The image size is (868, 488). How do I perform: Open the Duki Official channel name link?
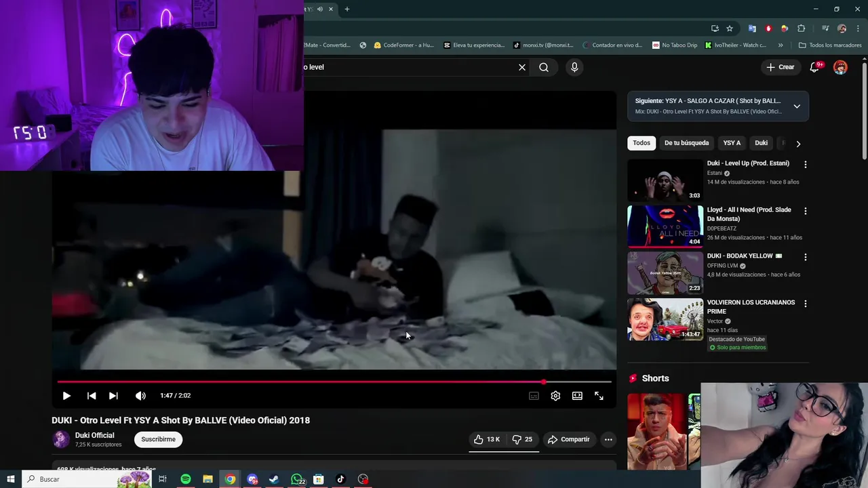pyautogui.click(x=94, y=435)
